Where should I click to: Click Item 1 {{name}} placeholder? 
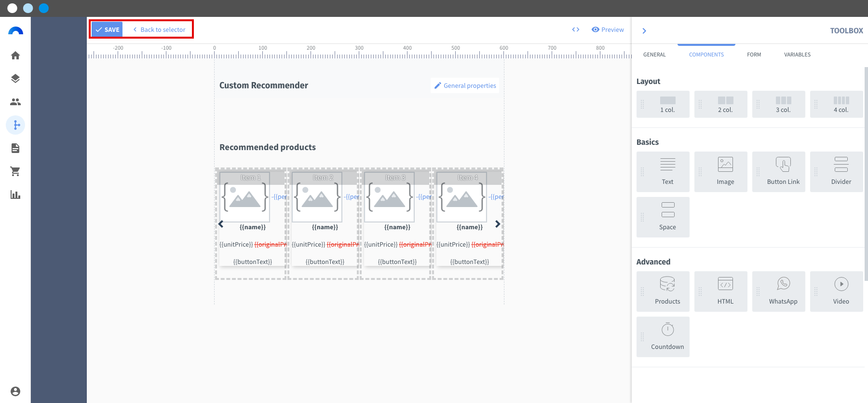(253, 227)
